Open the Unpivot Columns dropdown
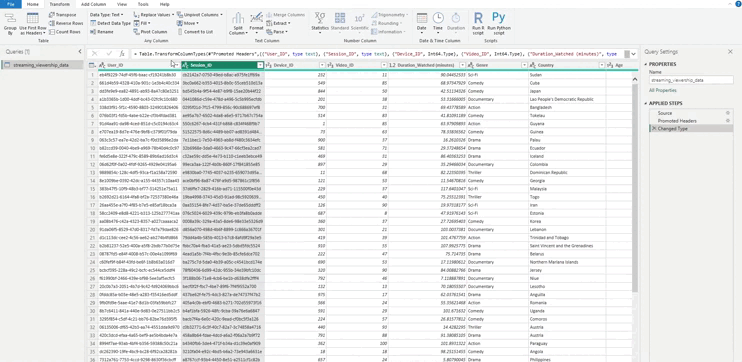 tap(200, 15)
